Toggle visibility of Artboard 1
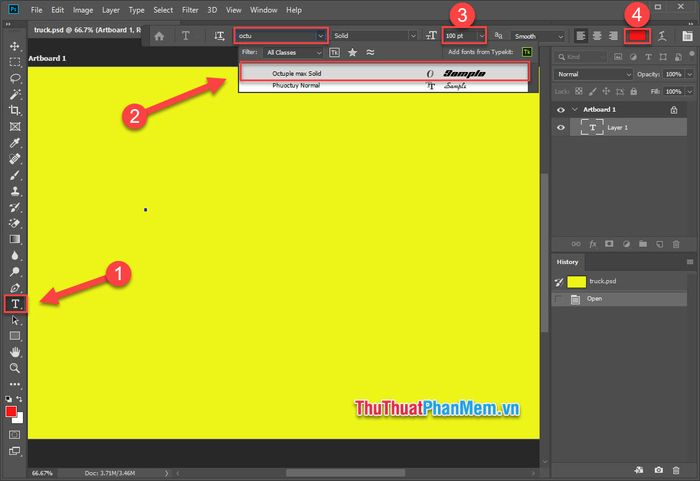700x481 pixels. click(561, 109)
